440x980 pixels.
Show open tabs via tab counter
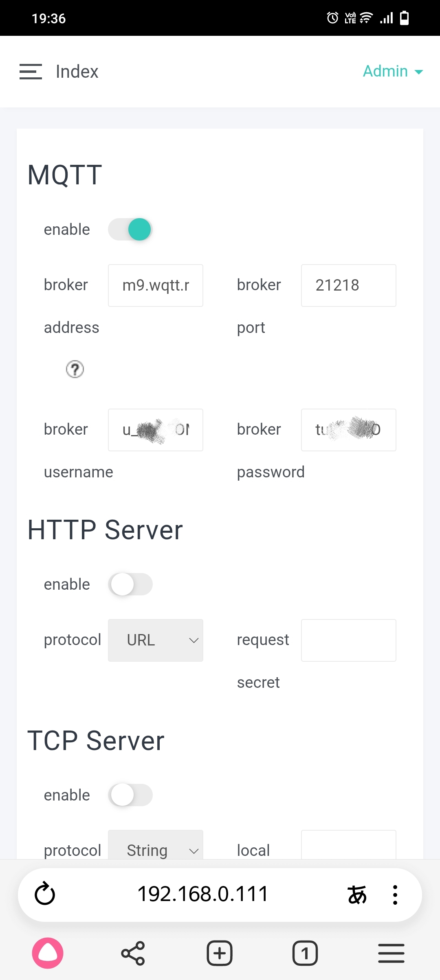point(305,953)
